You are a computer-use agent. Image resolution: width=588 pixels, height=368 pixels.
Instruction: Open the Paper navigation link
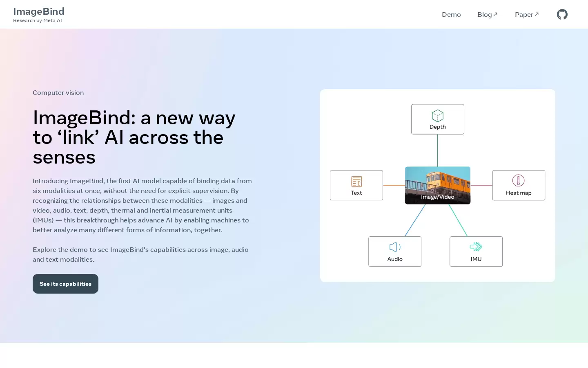(524, 14)
